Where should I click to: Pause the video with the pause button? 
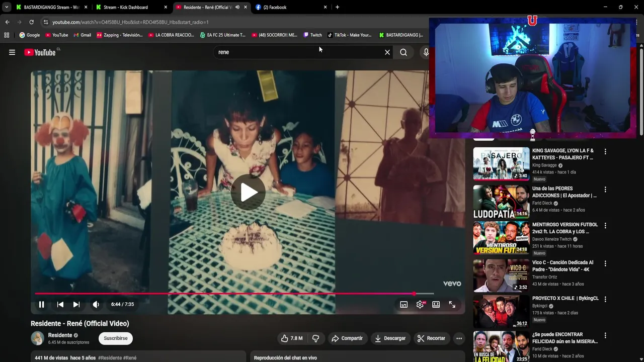click(42, 304)
